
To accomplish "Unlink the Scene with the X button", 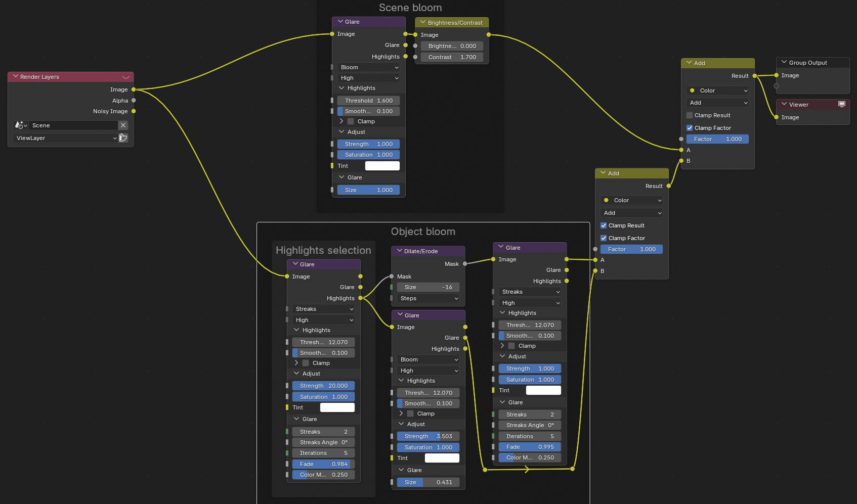I will coord(123,125).
